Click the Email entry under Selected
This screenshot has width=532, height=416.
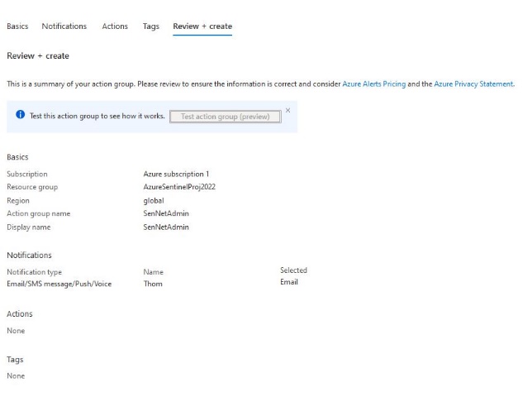[x=289, y=282]
